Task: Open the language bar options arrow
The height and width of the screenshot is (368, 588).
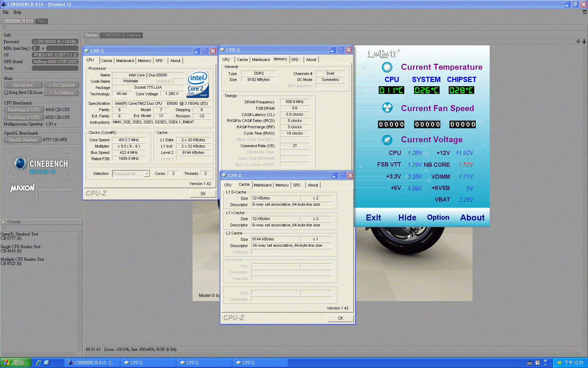Action: [x=545, y=365]
